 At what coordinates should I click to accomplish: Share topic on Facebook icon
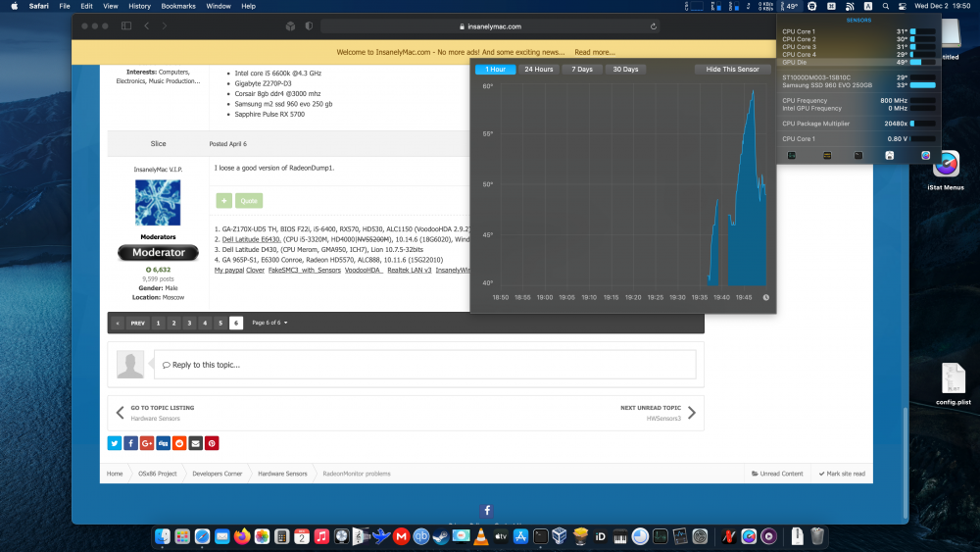[x=130, y=443]
